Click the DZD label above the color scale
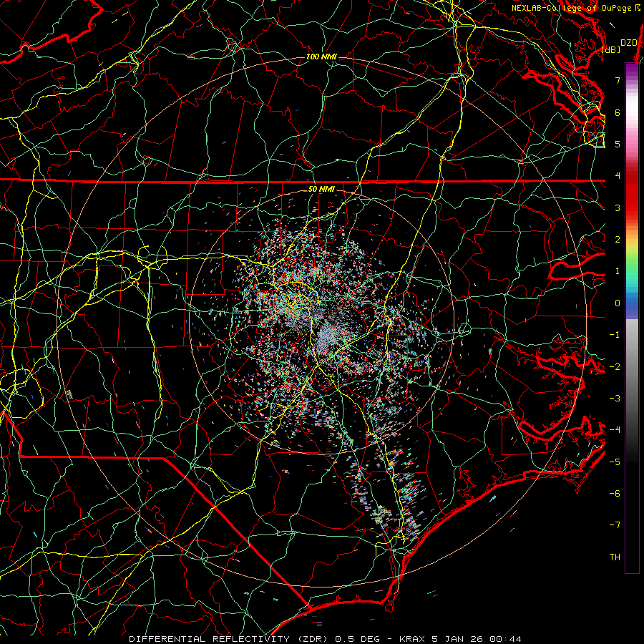The width and height of the screenshot is (644, 644). click(628, 43)
